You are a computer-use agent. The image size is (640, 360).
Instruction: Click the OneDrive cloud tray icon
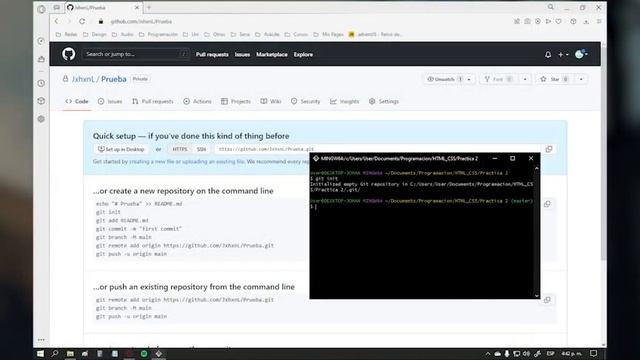click(497, 354)
